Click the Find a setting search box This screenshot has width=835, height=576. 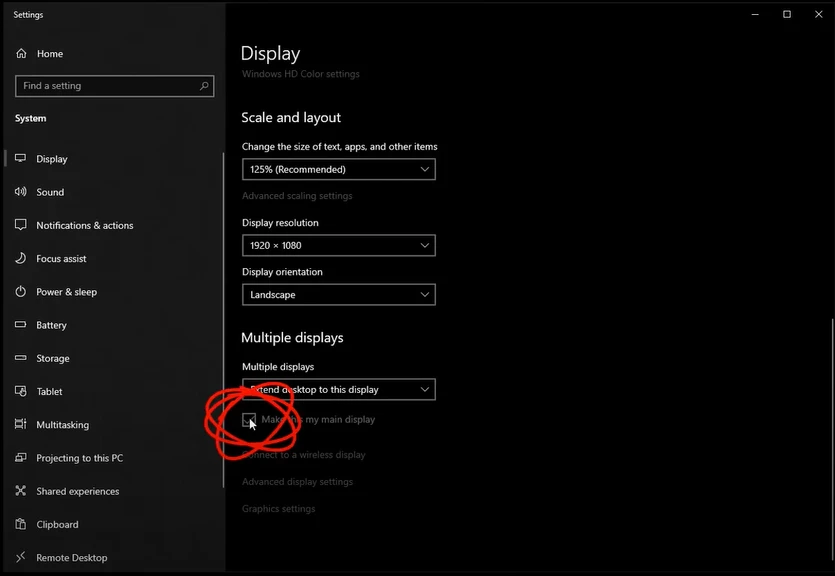pos(114,86)
